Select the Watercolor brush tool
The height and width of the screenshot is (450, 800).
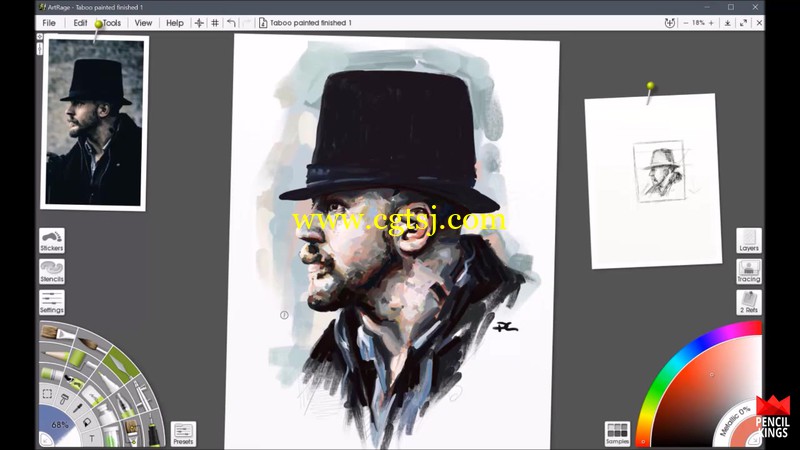(92, 344)
